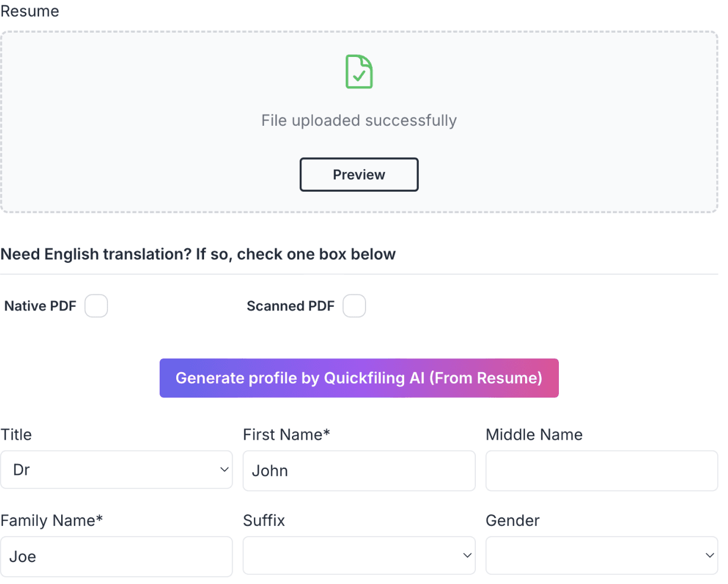Expand the Suffix selector via its chevron
This screenshot has width=728, height=584.
pos(466,556)
